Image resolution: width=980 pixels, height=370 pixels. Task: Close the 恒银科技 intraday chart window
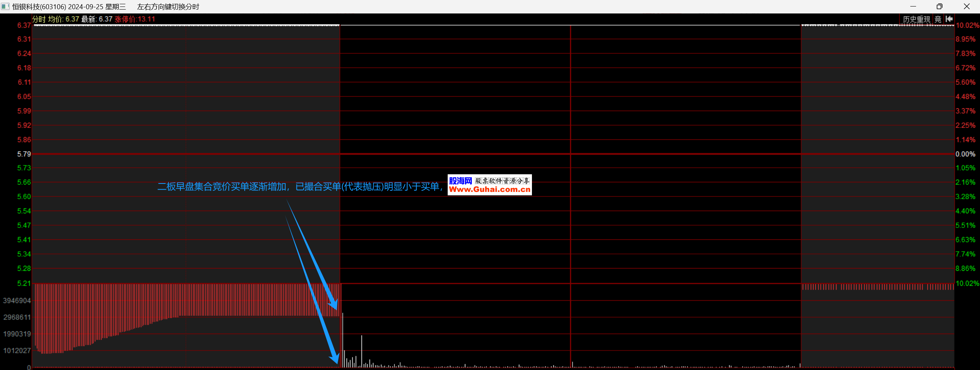tap(966, 7)
